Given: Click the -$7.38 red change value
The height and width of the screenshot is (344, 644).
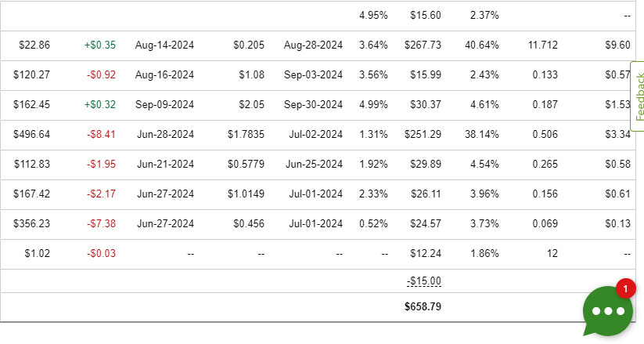Looking at the screenshot, I should coord(101,223).
